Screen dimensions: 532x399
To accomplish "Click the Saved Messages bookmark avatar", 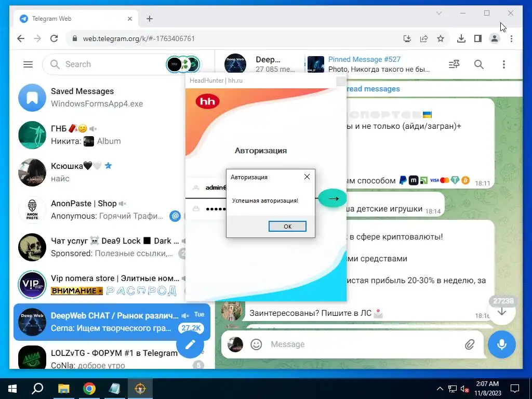I will pos(32,98).
